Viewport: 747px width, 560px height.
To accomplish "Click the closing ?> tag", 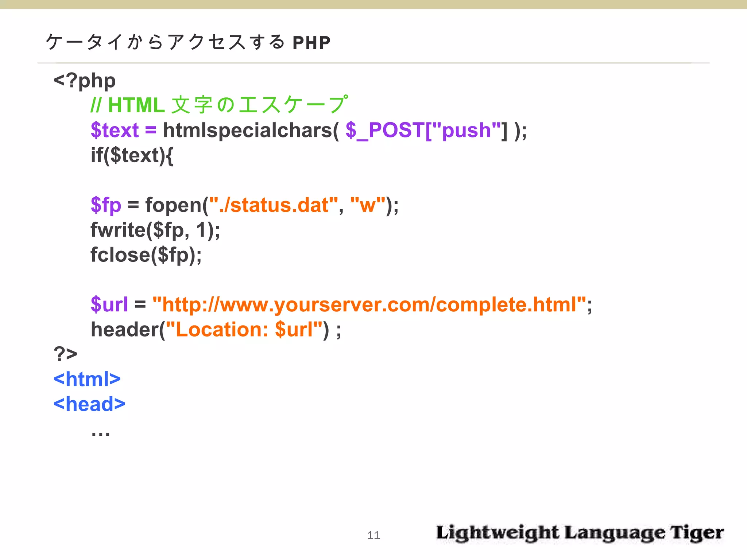I will click(x=66, y=354).
